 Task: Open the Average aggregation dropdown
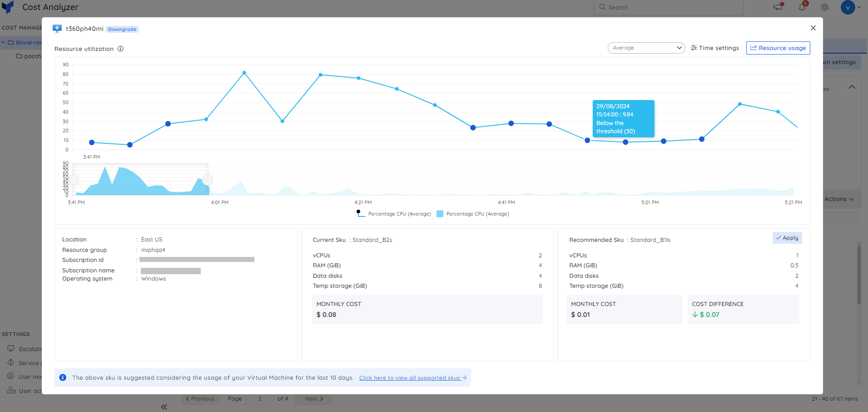tap(646, 48)
